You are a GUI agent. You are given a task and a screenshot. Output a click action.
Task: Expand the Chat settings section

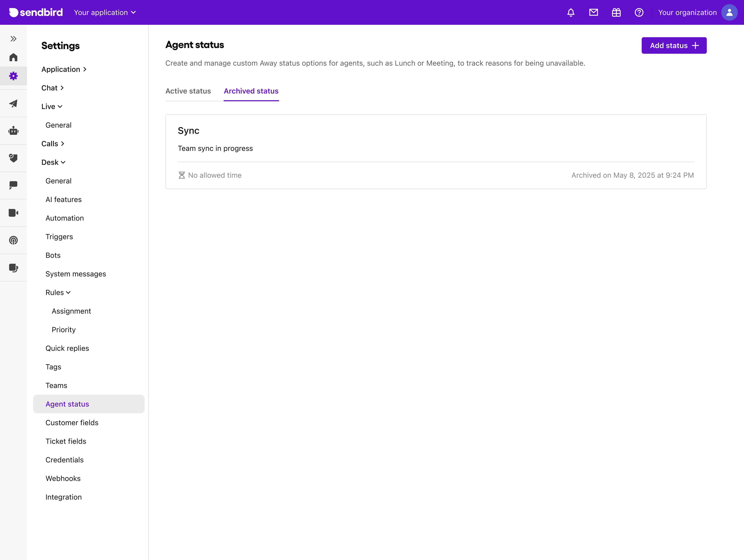[x=53, y=88]
